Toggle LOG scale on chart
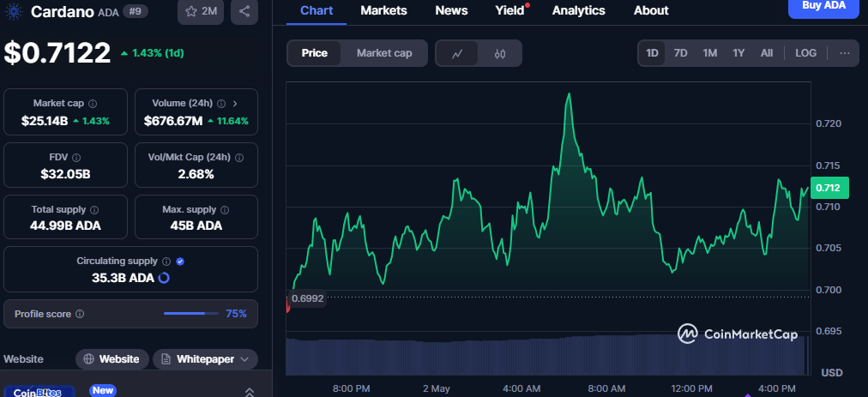 (x=805, y=53)
